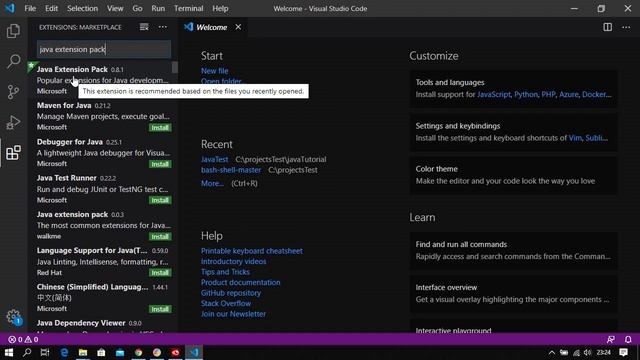The width and height of the screenshot is (640, 360).
Task: Open Printable keyboard cheatsheet link
Action: coord(251,251)
